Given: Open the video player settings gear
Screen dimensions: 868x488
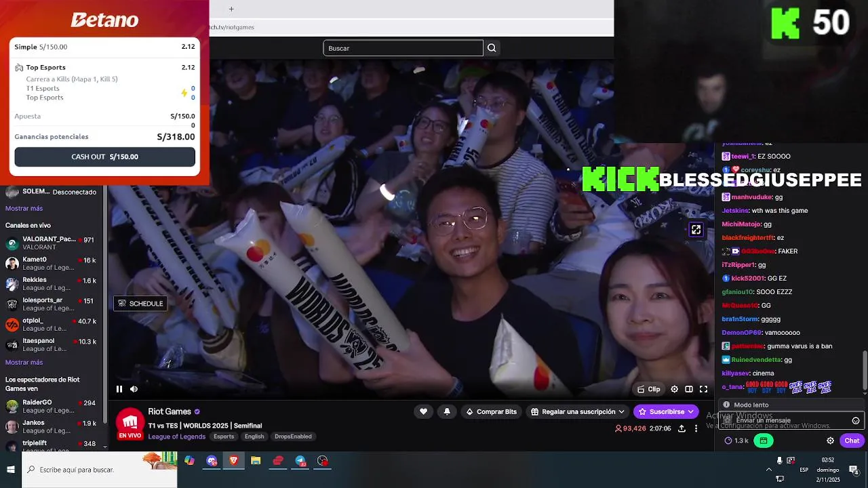Looking at the screenshot, I should point(674,389).
